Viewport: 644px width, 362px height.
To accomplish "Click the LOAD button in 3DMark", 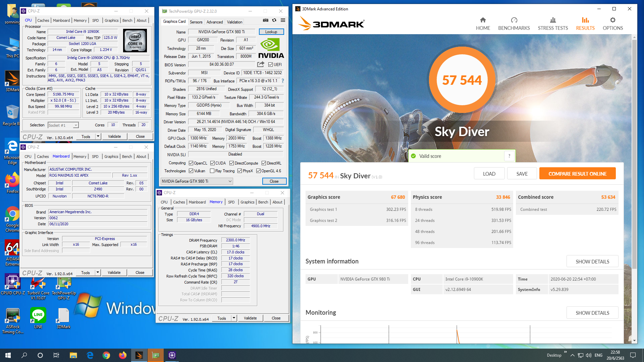I will pos(489,174).
